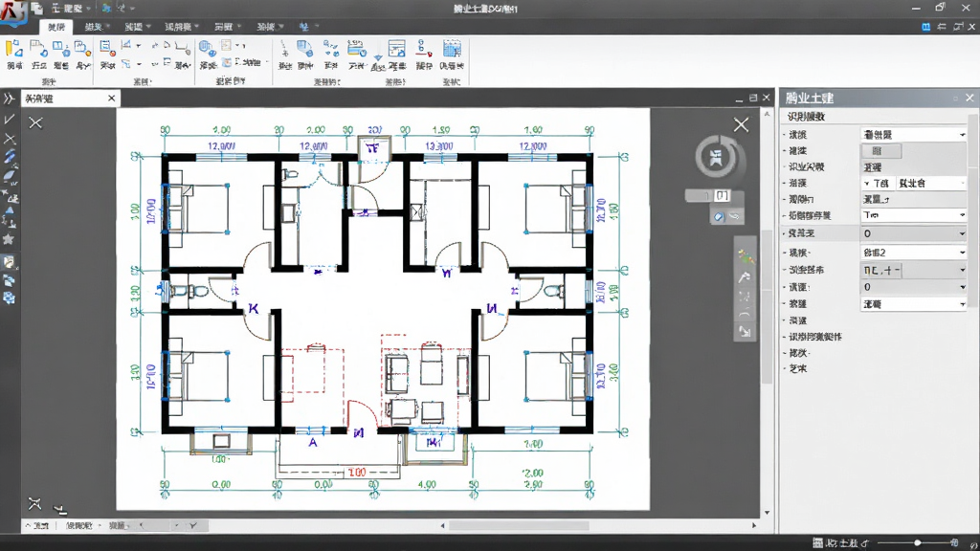
Task: Click the yellow icon that starts the ribbon
Action: (x=13, y=49)
